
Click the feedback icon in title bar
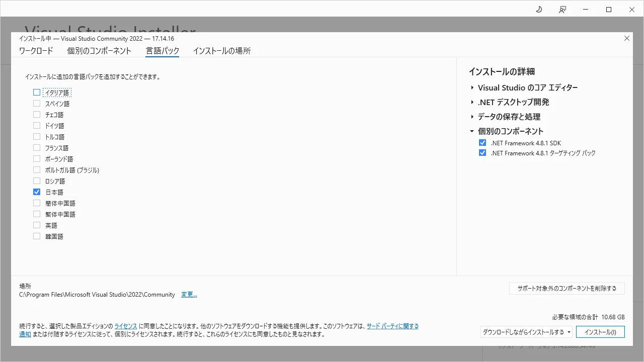pos(562,10)
